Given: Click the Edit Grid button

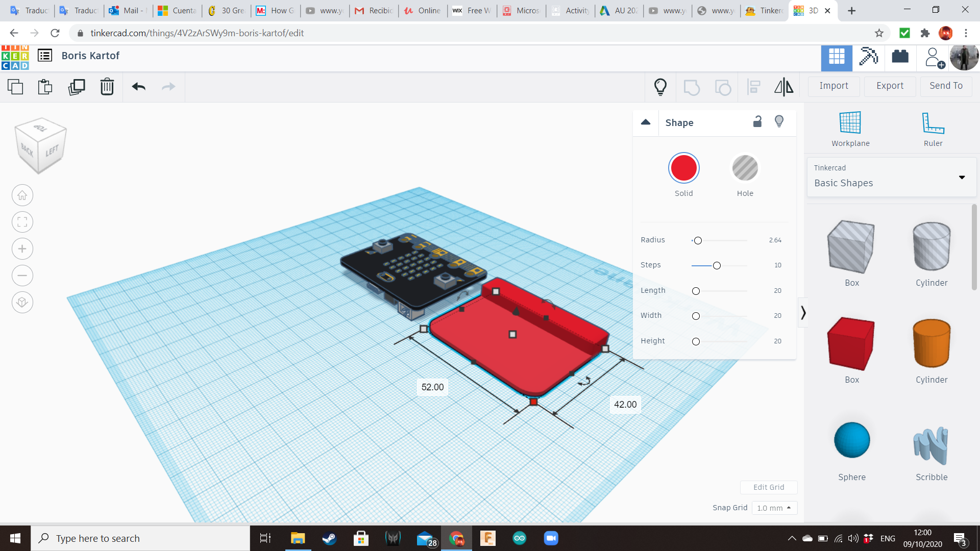Looking at the screenshot, I should click(769, 487).
